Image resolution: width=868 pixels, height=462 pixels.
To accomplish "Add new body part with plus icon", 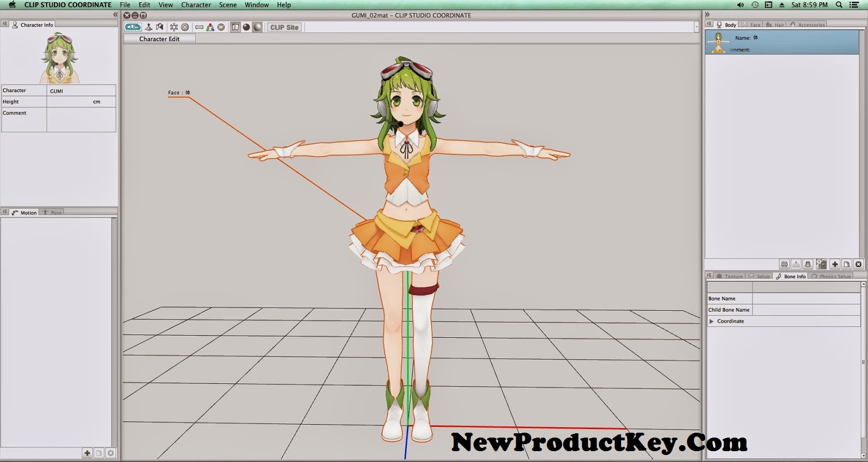I will pyautogui.click(x=835, y=264).
